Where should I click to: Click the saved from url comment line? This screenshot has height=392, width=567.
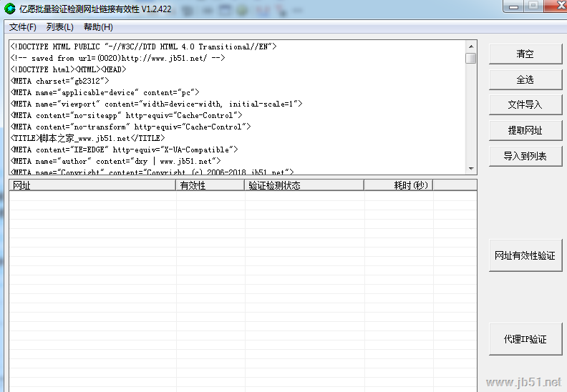tap(117, 58)
